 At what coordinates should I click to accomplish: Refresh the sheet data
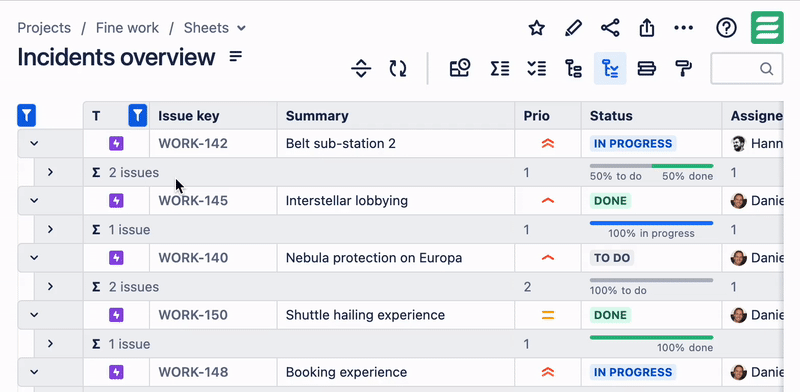398,68
